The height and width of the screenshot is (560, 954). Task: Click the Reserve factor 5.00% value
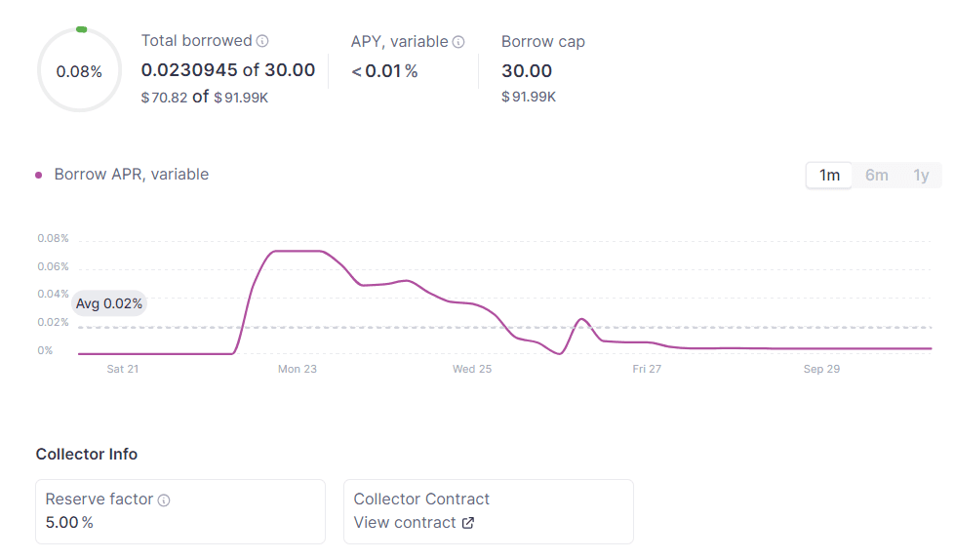(x=69, y=523)
